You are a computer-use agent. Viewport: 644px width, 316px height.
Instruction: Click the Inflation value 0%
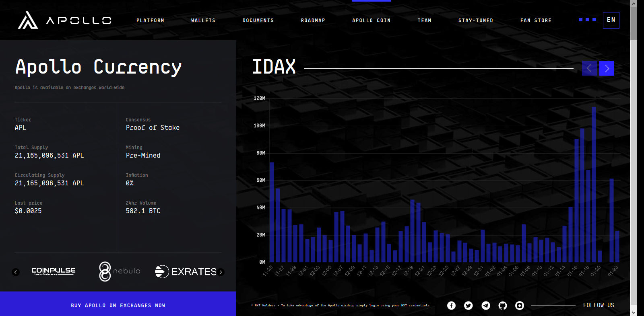(130, 183)
